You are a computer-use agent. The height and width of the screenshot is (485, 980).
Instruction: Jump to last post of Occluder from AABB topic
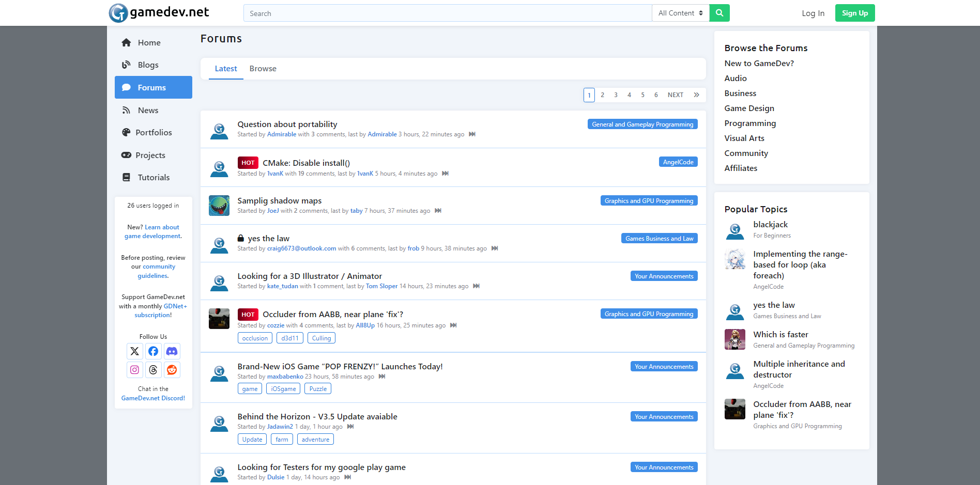[x=453, y=325]
